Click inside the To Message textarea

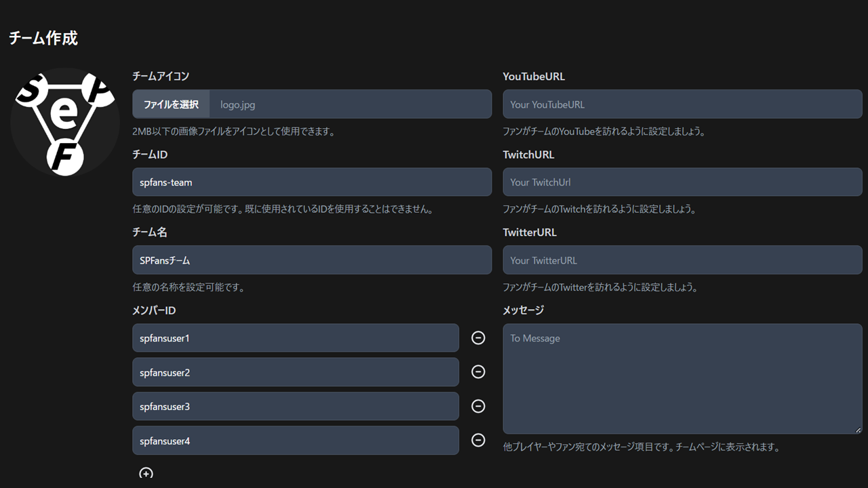(x=683, y=379)
